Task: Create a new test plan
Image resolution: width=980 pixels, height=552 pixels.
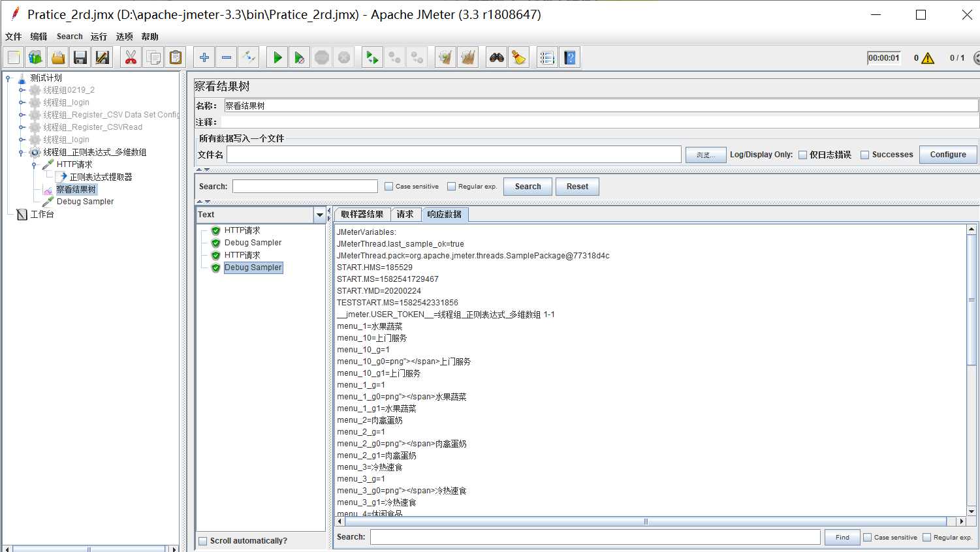Action: [x=14, y=57]
